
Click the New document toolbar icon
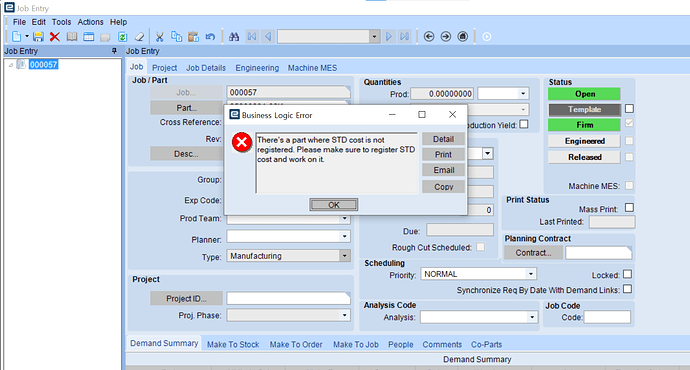click(17, 37)
